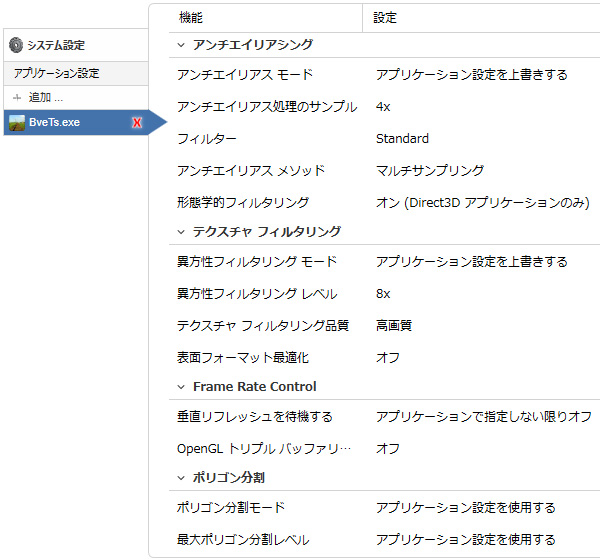Open the アンチエイリアス モード setting value

point(471,75)
